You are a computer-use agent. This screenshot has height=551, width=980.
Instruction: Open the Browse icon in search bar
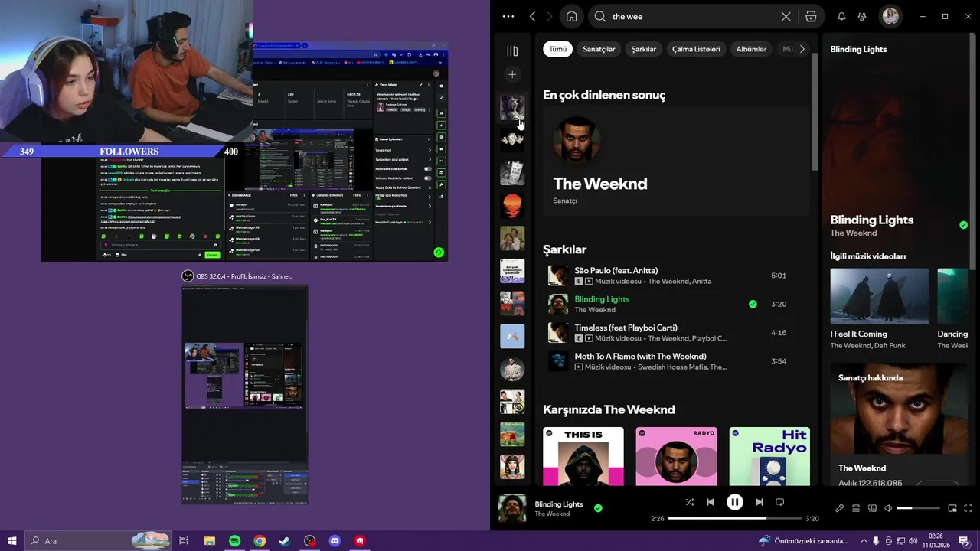coord(811,16)
